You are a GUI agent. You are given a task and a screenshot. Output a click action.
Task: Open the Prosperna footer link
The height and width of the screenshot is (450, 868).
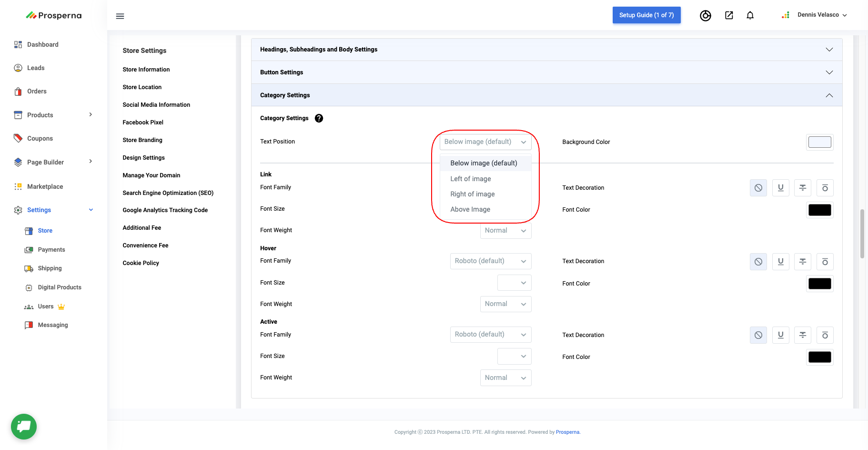[x=567, y=432]
